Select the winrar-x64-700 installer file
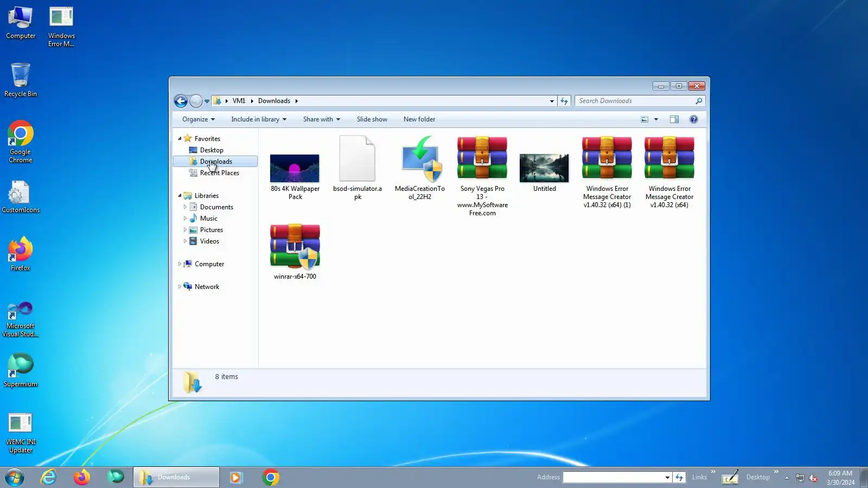The width and height of the screenshot is (868, 488). [295, 252]
